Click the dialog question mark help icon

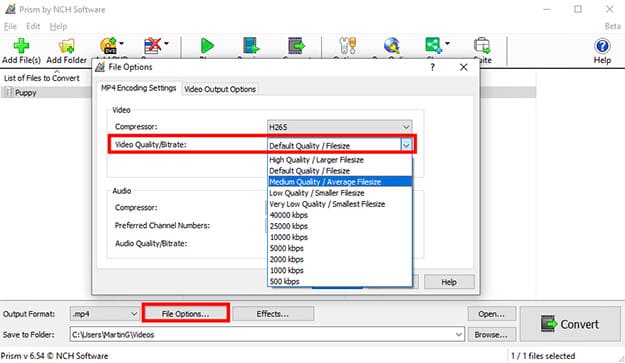(x=432, y=67)
